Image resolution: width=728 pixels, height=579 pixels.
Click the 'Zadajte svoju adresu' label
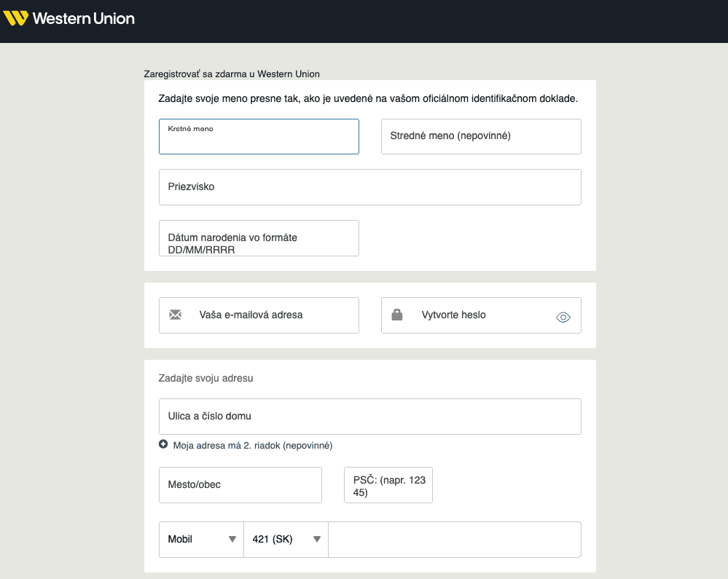pos(206,378)
